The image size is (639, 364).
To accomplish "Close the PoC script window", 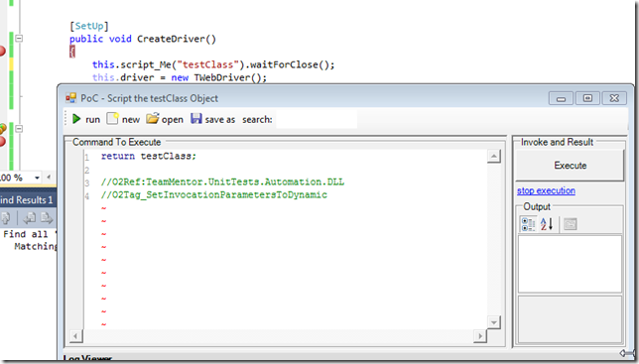I will (614, 98).
